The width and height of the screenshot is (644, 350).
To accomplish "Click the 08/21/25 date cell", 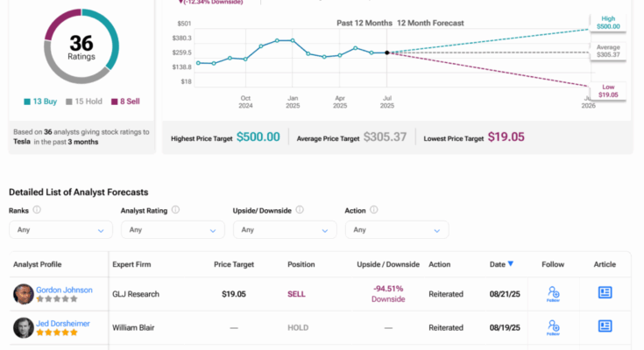I will (x=505, y=294).
